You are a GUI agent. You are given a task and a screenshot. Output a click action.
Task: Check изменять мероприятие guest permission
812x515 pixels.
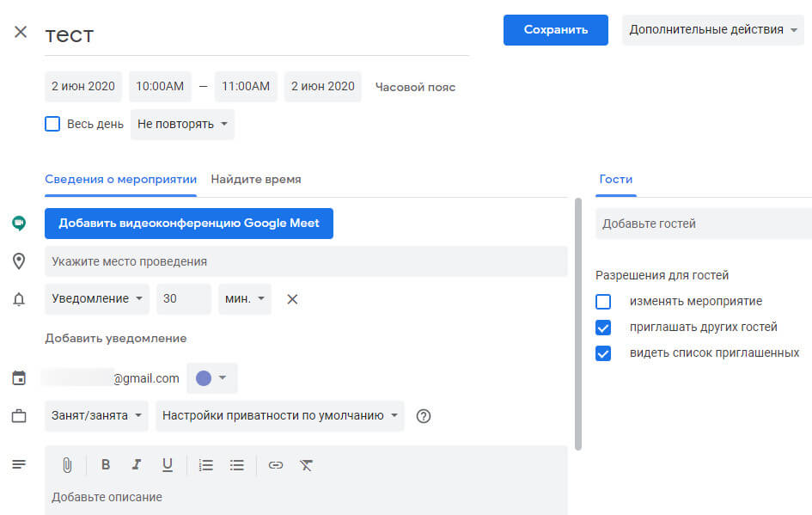[x=602, y=301]
